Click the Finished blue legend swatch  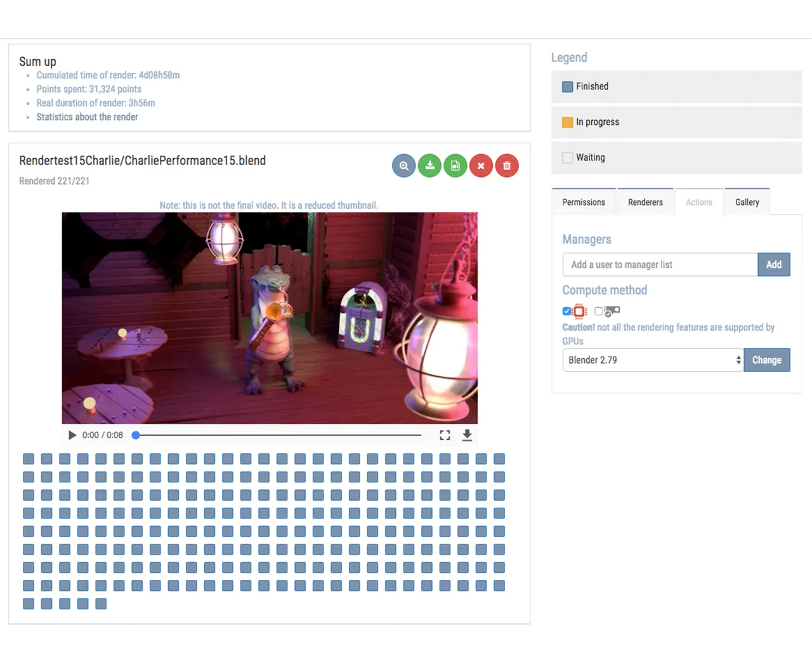568,86
